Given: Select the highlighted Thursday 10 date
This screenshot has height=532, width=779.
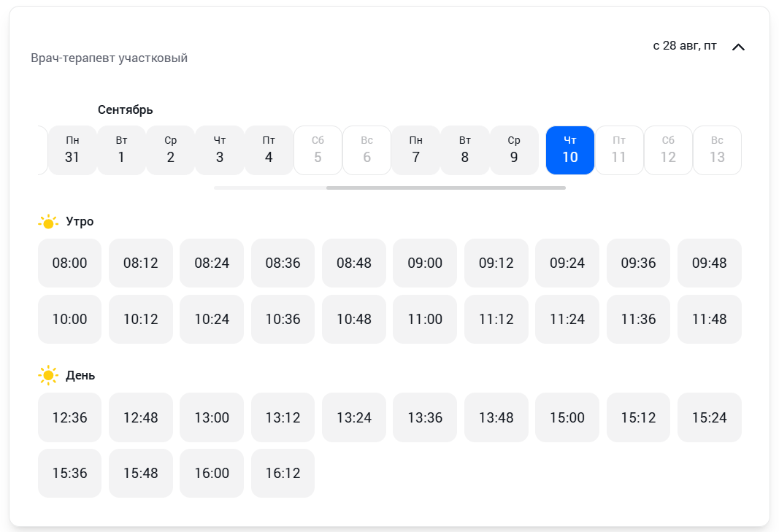Looking at the screenshot, I should [570, 150].
